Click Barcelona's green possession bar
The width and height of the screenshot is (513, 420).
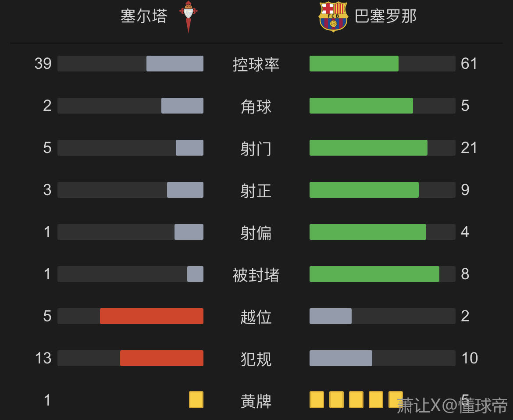tap(354, 64)
